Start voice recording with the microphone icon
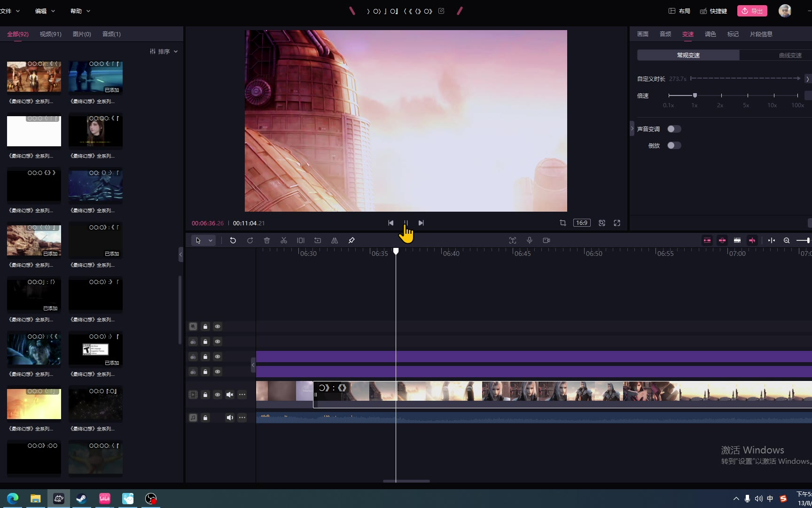This screenshot has width=812, height=508. coord(530,240)
